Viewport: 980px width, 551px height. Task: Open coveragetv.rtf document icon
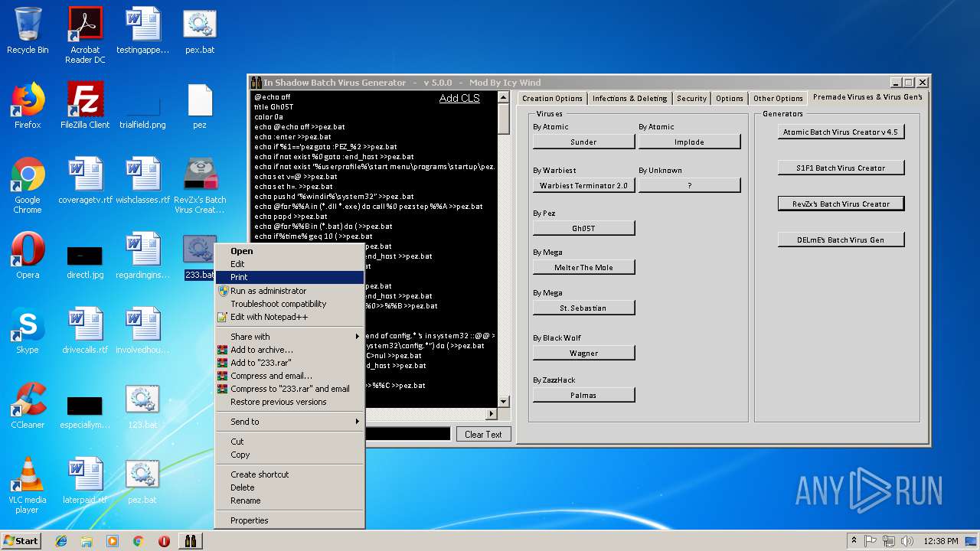pos(85,181)
